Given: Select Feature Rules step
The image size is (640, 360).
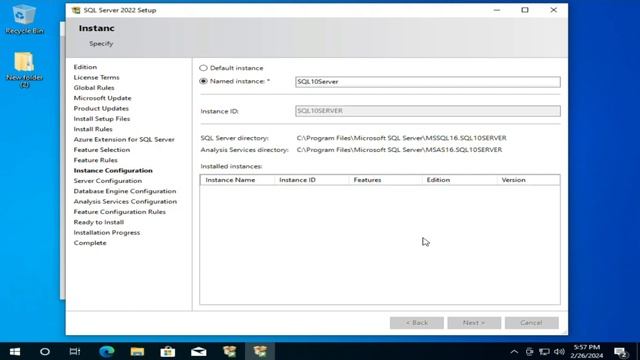Looking at the screenshot, I should [96, 160].
